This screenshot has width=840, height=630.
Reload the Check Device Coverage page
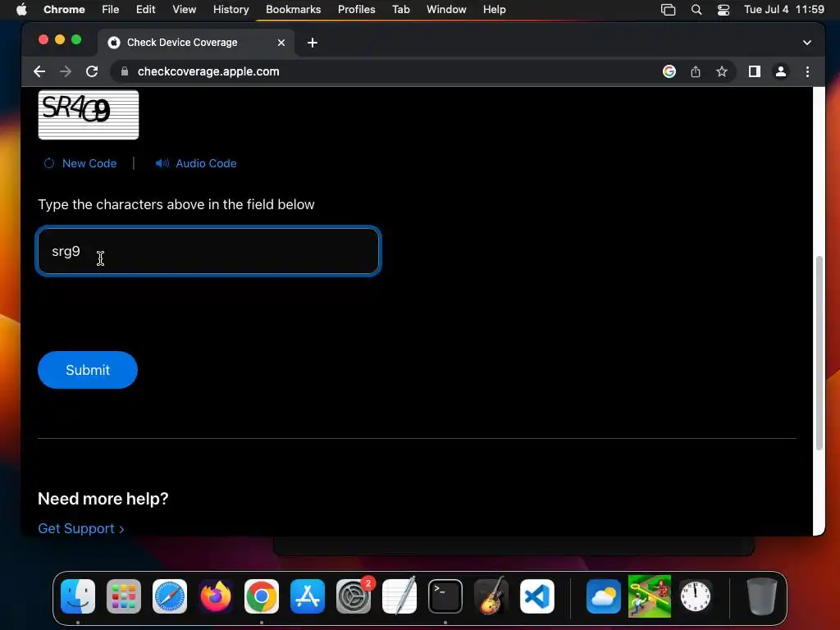92,71
